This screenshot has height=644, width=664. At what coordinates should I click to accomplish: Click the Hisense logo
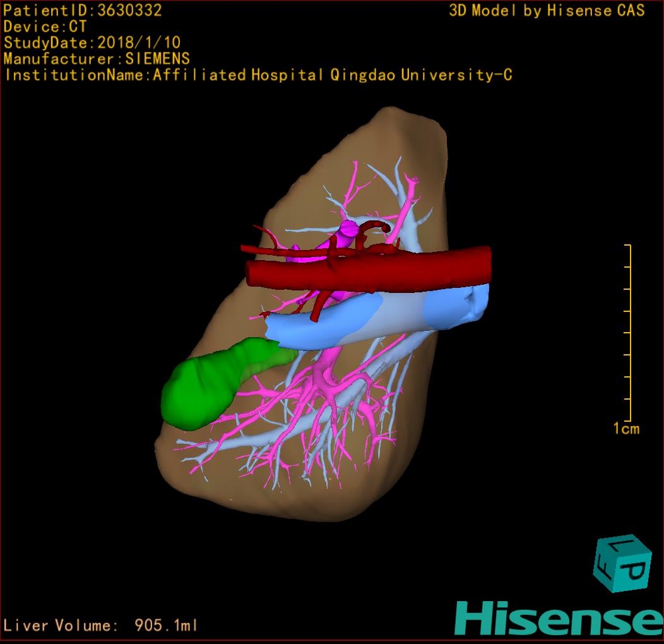coord(559,618)
